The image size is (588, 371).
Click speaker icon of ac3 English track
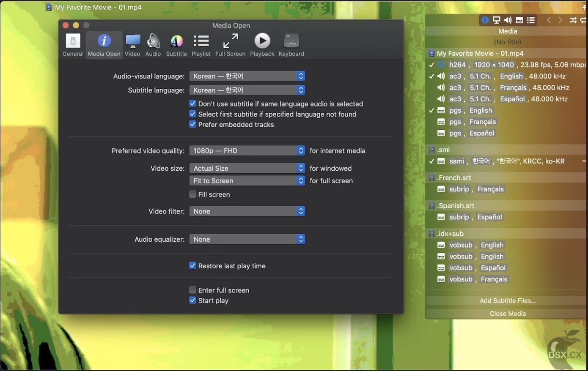click(441, 76)
